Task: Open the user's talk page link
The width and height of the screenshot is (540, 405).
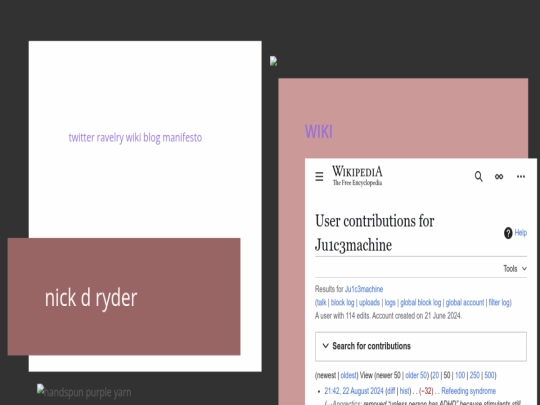Action: pos(321,302)
